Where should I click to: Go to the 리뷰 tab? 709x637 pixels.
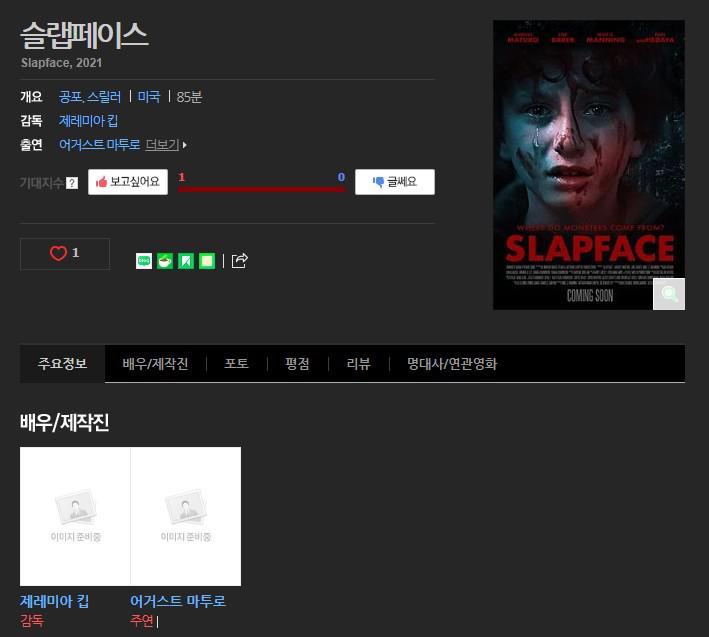pyautogui.click(x=359, y=364)
